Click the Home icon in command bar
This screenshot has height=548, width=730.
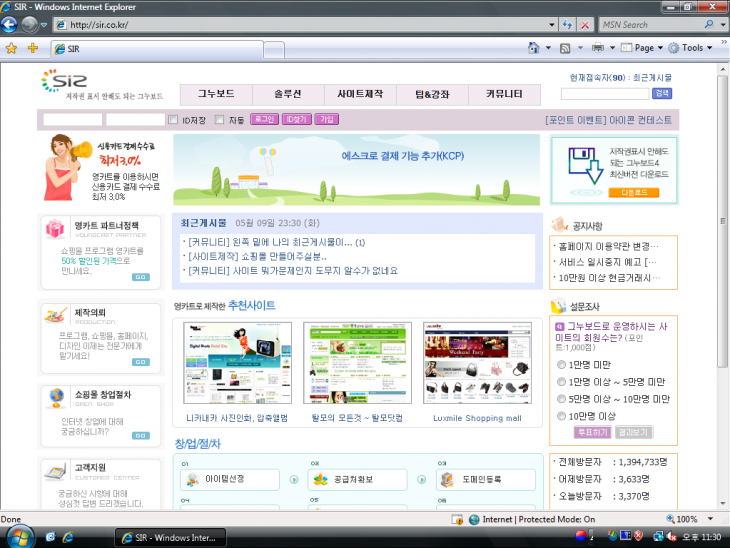tap(534, 48)
